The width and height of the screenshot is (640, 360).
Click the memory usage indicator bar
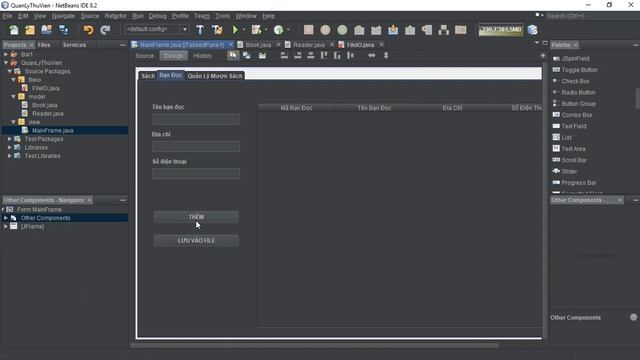coord(501,29)
